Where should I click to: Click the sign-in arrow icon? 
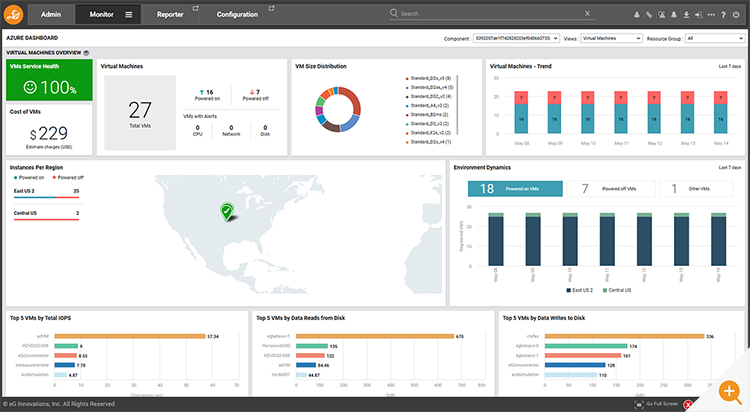[699, 15]
